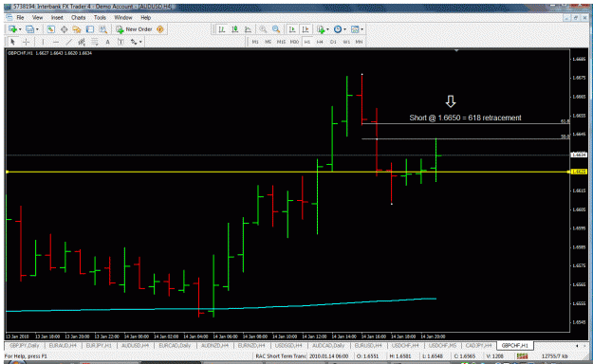Switch to the EURAUD,H4 chart tab

click(x=63, y=345)
